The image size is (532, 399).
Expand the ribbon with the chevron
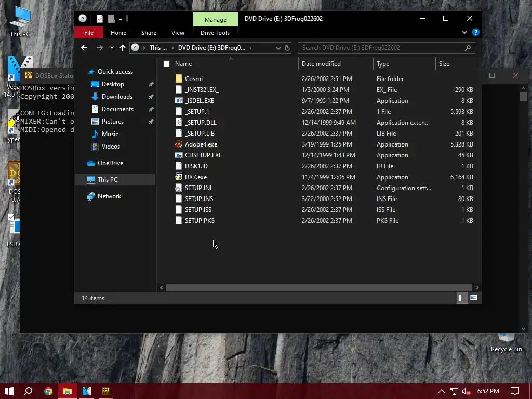click(464, 32)
